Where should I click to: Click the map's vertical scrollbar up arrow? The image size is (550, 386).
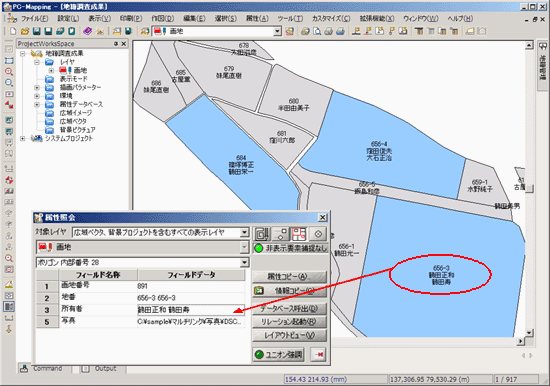tap(529, 45)
